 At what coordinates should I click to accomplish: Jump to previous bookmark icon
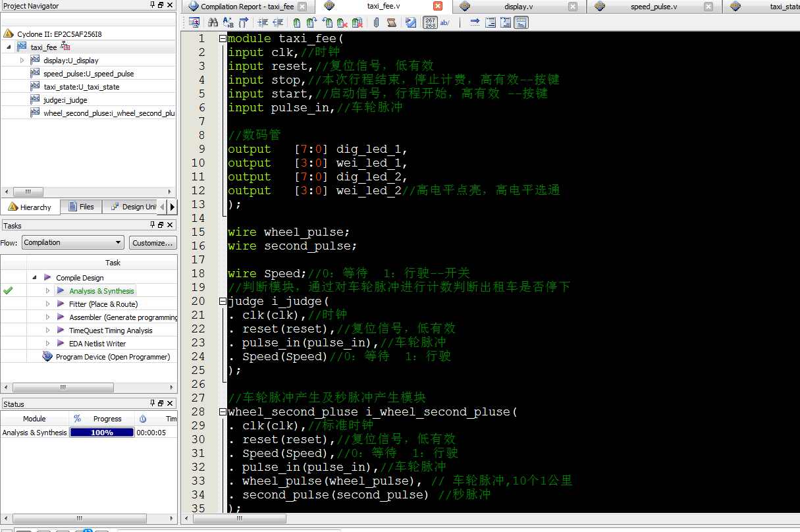tap(327, 22)
